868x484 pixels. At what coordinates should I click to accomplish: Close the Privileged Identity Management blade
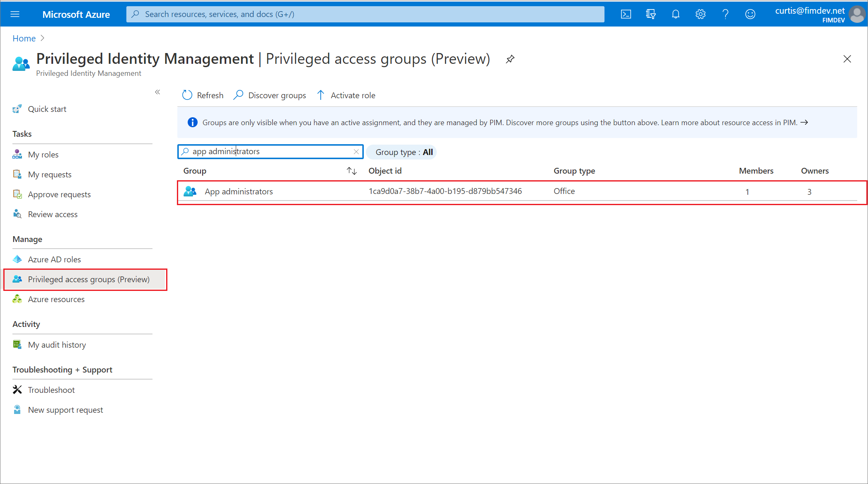point(847,59)
